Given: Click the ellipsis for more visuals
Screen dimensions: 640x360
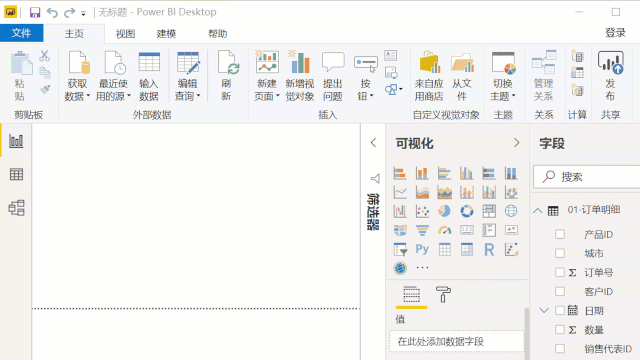Looking at the screenshot, I should [422, 268].
